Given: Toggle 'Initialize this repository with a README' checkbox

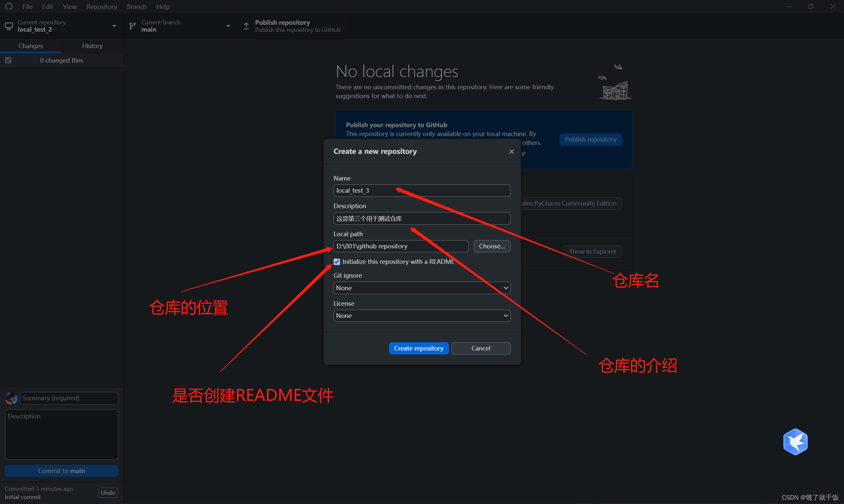Looking at the screenshot, I should (336, 262).
